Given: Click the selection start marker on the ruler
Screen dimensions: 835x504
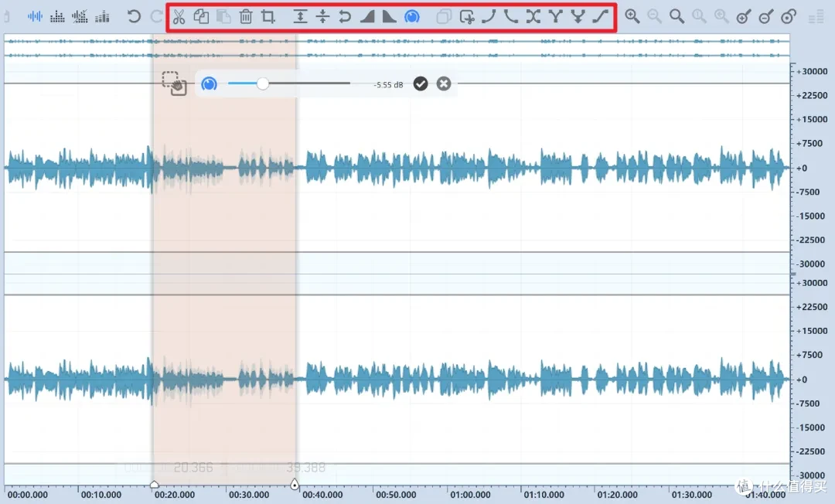Looking at the screenshot, I should [155, 485].
